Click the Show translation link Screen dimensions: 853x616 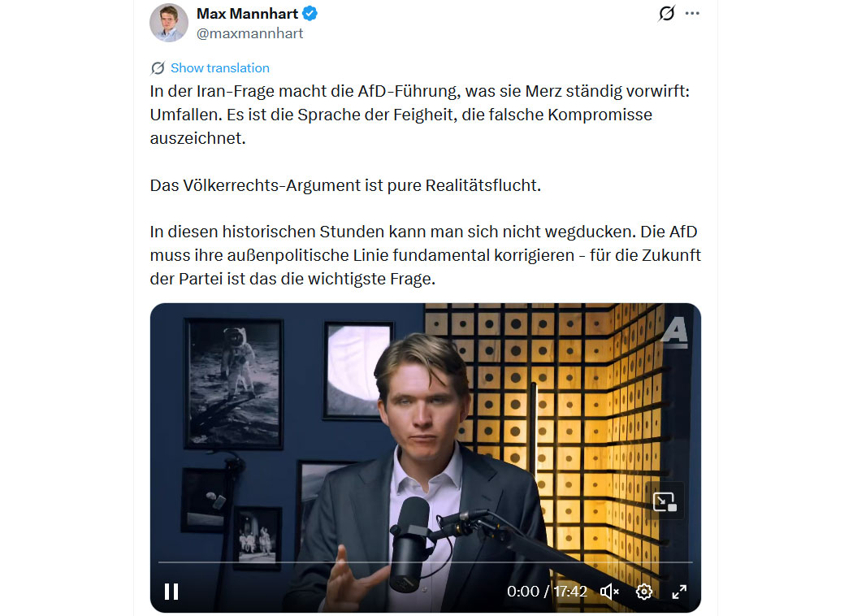[x=220, y=68]
